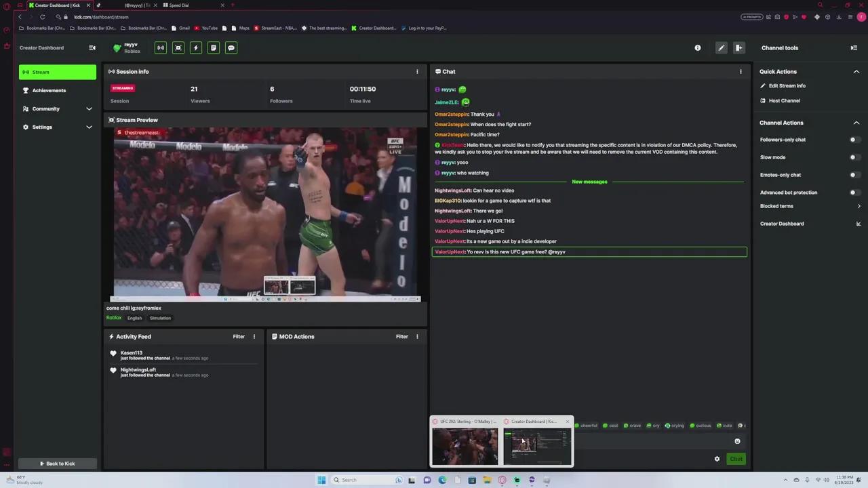The height and width of the screenshot is (488, 868).
Task: Open the emoji picker in chat input
Action: pos(737,441)
